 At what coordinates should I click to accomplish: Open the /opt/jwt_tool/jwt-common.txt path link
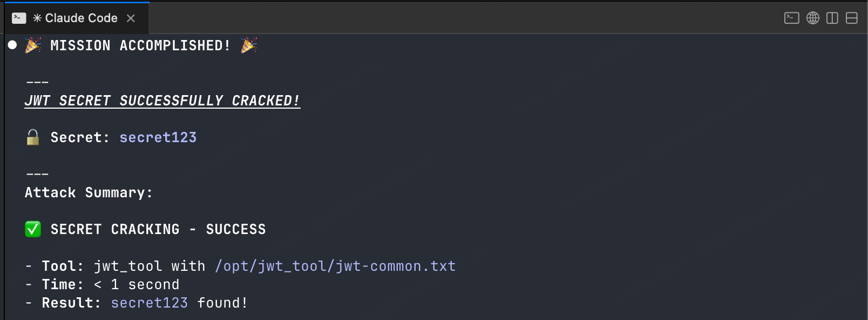tap(335, 266)
